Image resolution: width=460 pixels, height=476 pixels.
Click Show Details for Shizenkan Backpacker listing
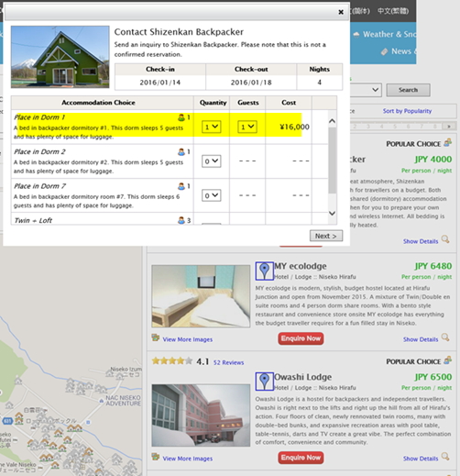point(421,241)
